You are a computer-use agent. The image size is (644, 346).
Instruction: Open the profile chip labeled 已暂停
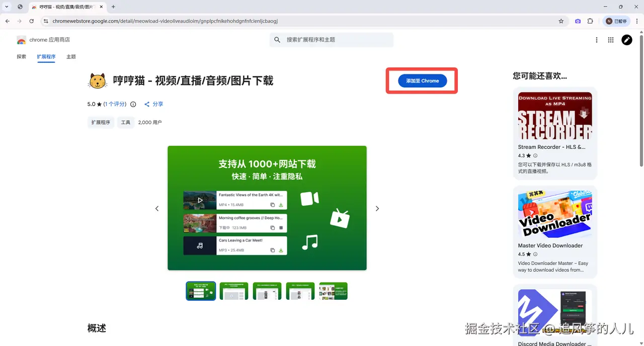click(x=616, y=21)
